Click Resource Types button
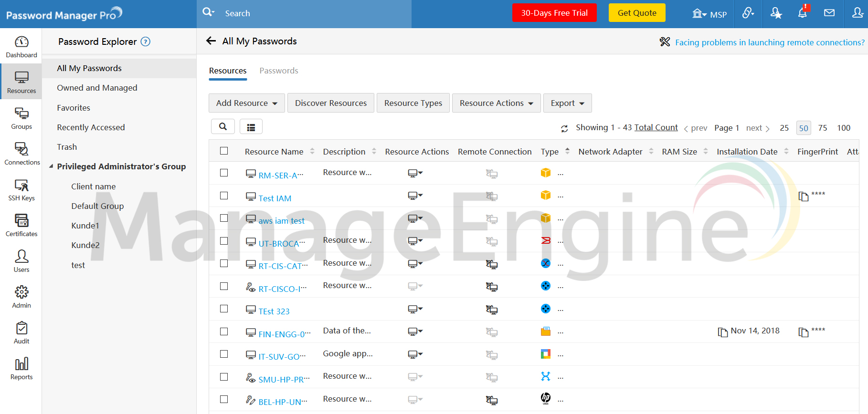Screen dimensions: 868x414 (x=413, y=103)
